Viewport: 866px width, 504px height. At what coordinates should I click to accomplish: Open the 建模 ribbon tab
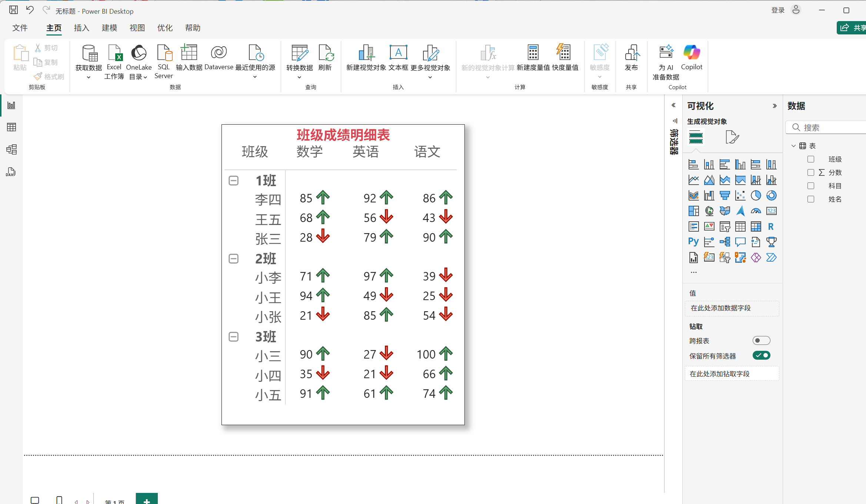point(109,28)
